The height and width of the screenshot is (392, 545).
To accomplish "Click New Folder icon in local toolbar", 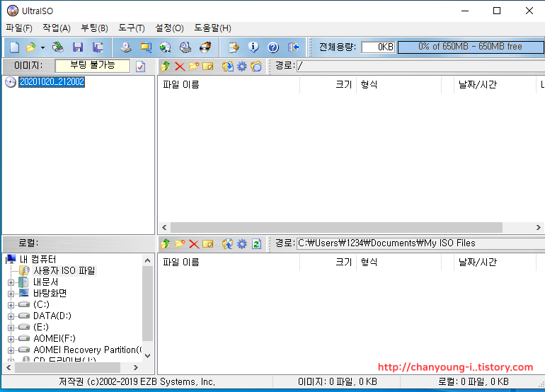I will click(x=180, y=243).
